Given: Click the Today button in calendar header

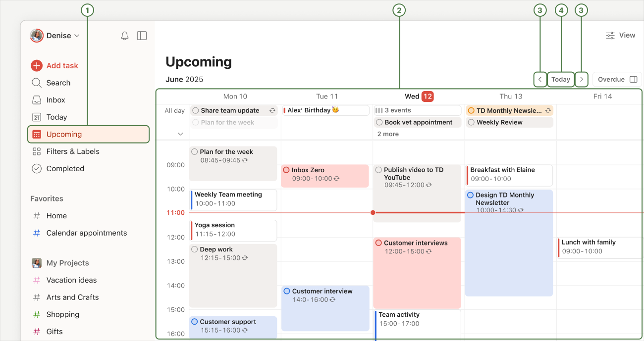Looking at the screenshot, I should tap(561, 79).
